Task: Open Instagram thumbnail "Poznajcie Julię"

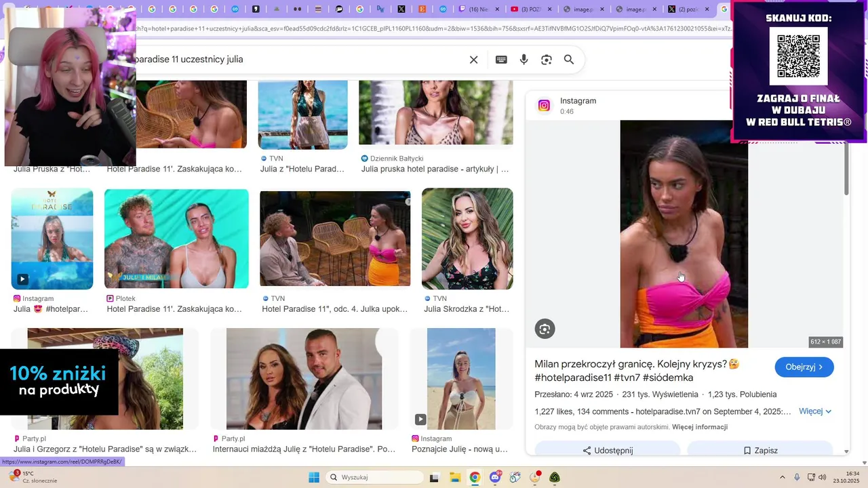Action: coord(461,379)
